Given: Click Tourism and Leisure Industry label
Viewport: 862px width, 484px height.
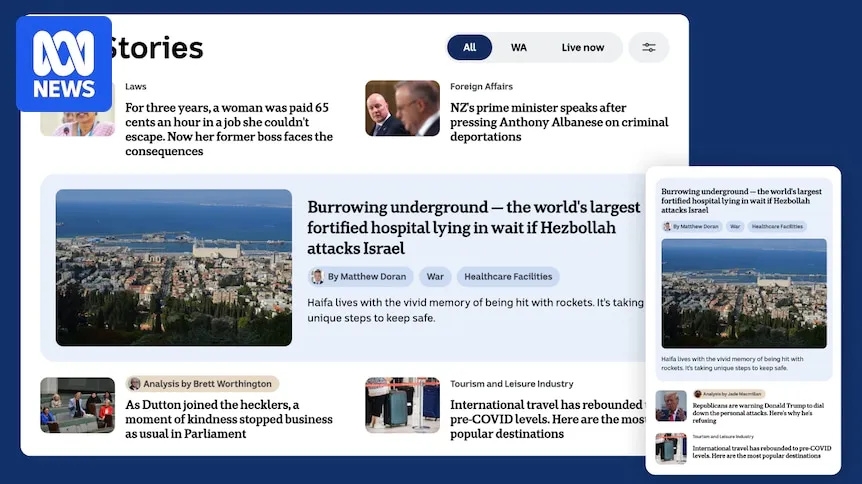Looking at the screenshot, I should (511, 384).
